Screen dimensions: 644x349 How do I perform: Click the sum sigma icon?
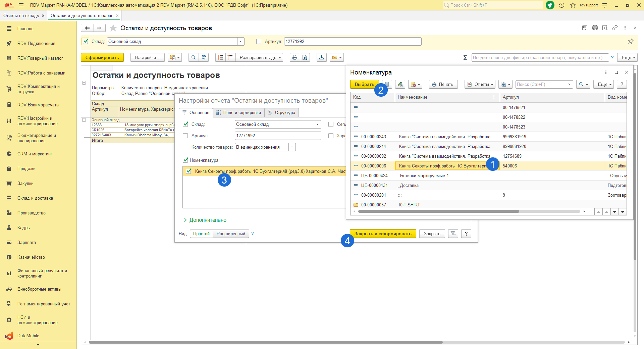(x=465, y=58)
